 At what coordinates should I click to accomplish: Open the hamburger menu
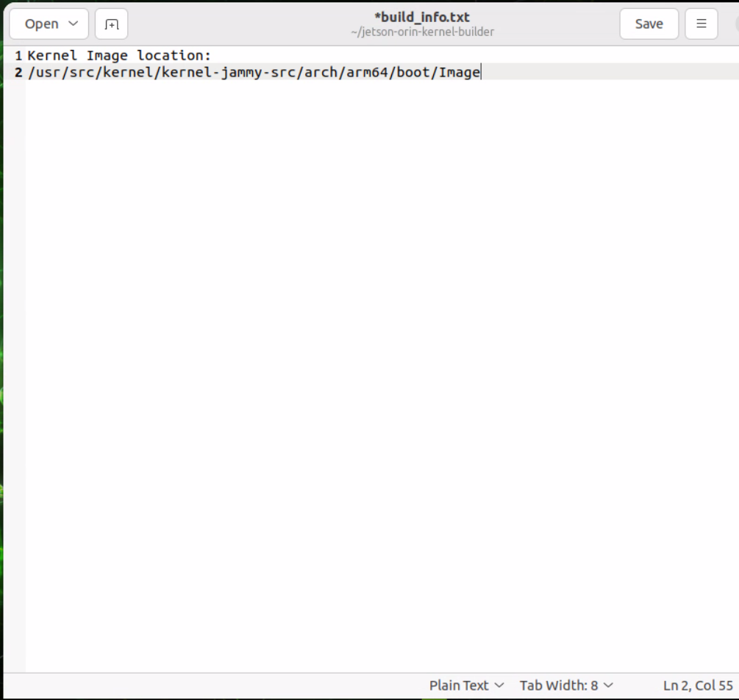click(x=701, y=24)
